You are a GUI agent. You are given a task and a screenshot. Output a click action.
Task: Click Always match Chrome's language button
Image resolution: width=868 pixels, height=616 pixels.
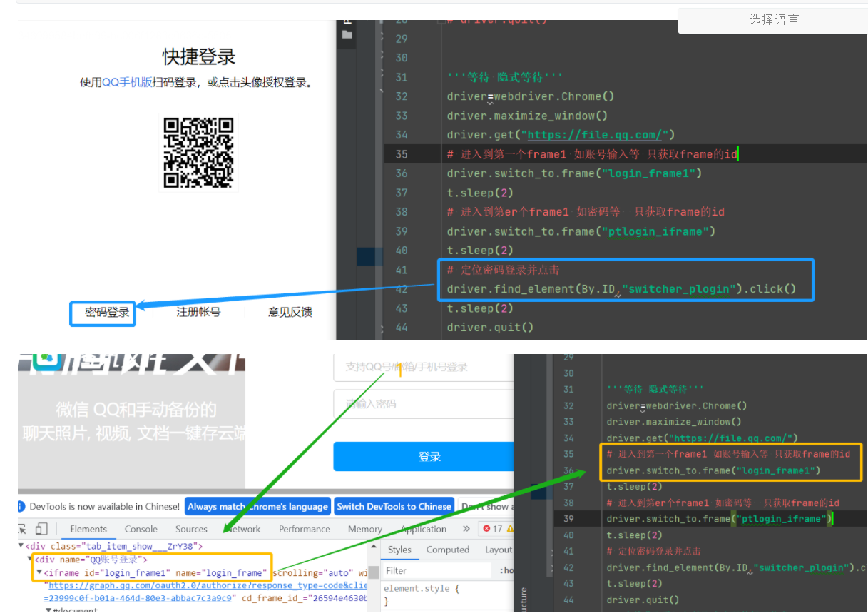257,506
